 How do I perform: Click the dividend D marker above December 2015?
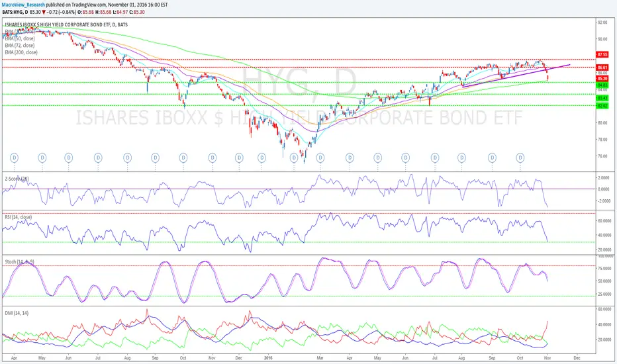pos(239,158)
